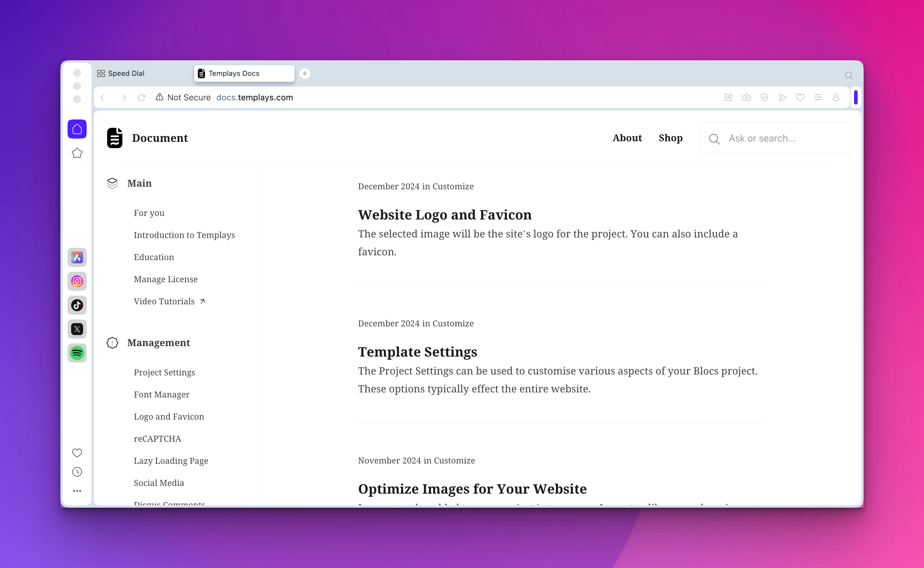
Task: Click the bookmarks star in sidebar
Action: tap(77, 153)
